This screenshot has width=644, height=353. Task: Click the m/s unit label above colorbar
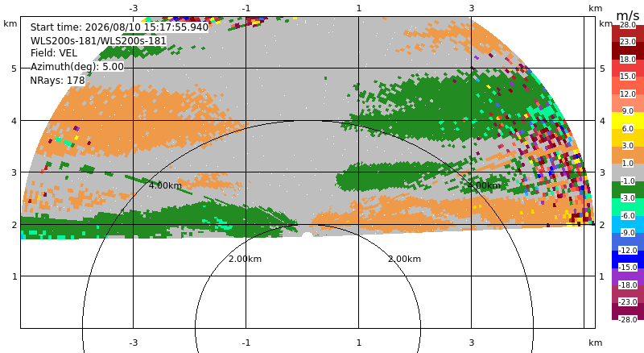(628, 15)
